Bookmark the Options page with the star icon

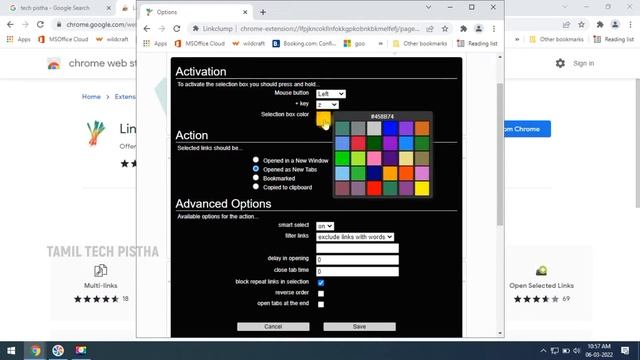pos(445,29)
